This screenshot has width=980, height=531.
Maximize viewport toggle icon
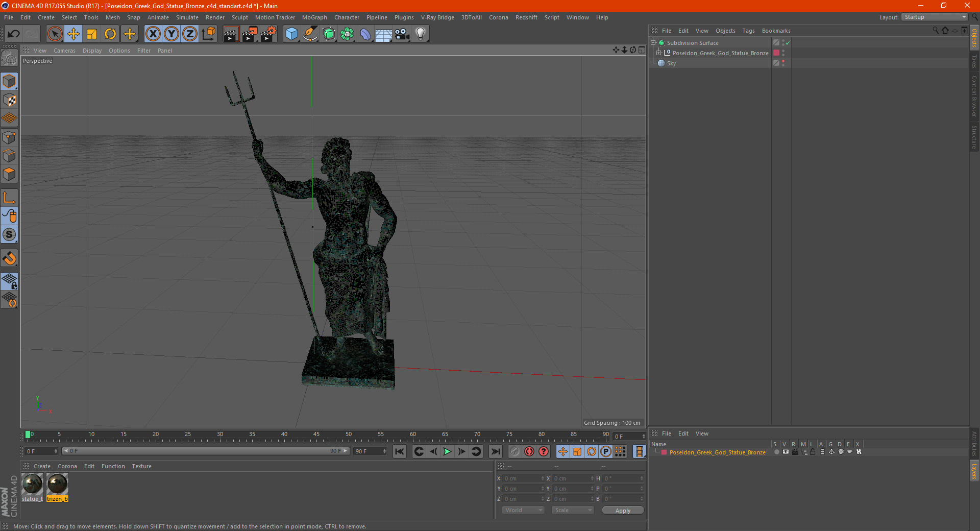[642, 50]
